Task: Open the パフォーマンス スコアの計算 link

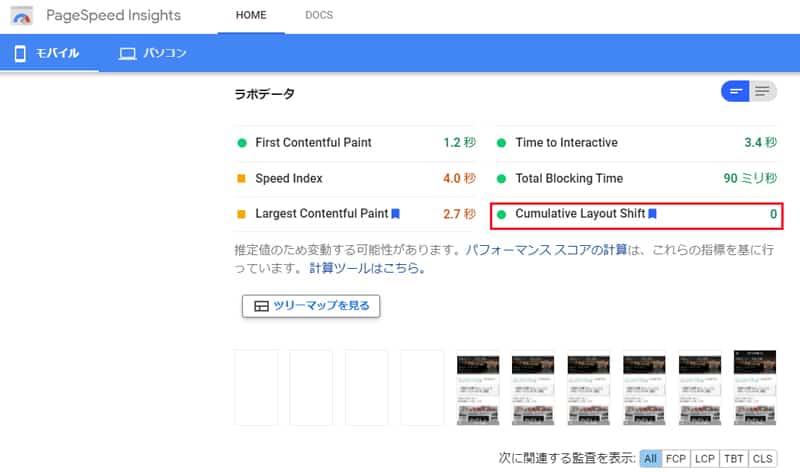Action: (546, 250)
